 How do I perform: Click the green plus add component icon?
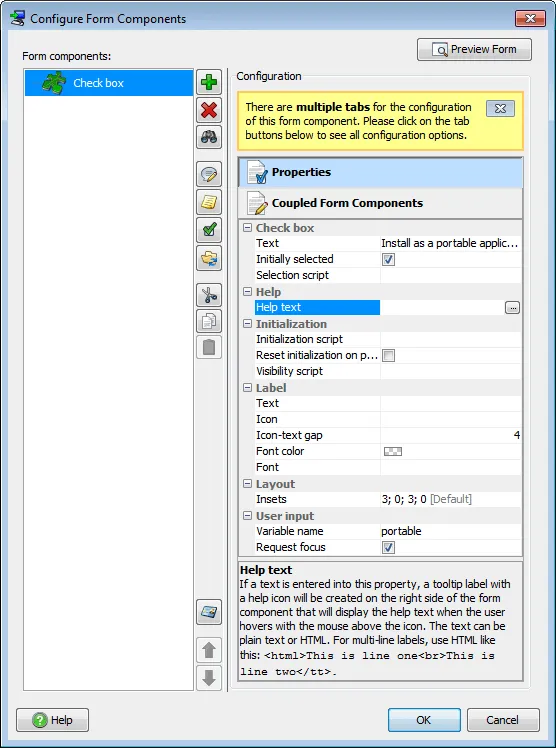tap(209, 83)
